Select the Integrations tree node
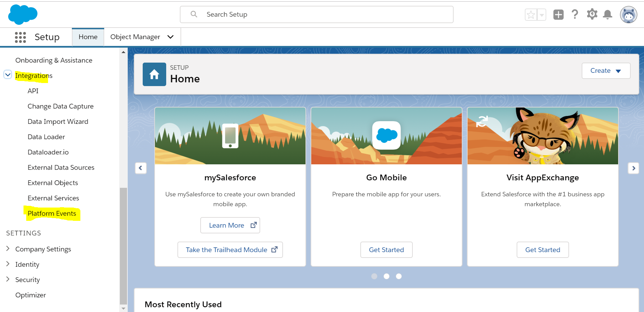Image resolution: width=644 pixels, height=312 pixels. 34,76
